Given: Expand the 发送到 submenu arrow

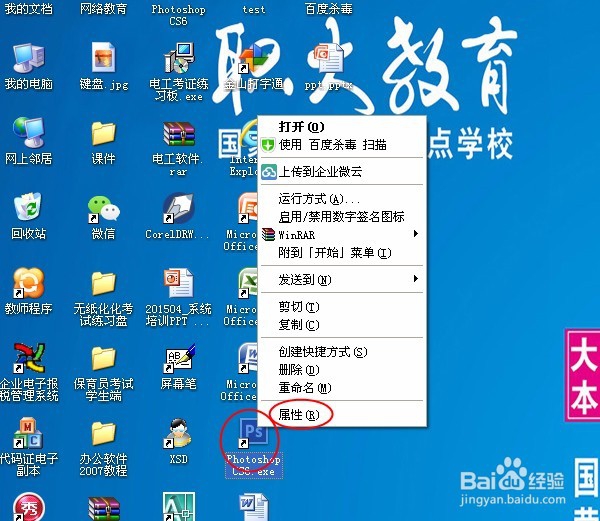Looking at the screenshot, I should coord(416,278).
